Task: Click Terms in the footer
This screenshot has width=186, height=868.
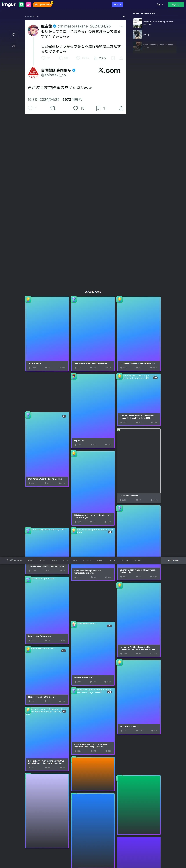Action: coord(42,560)
